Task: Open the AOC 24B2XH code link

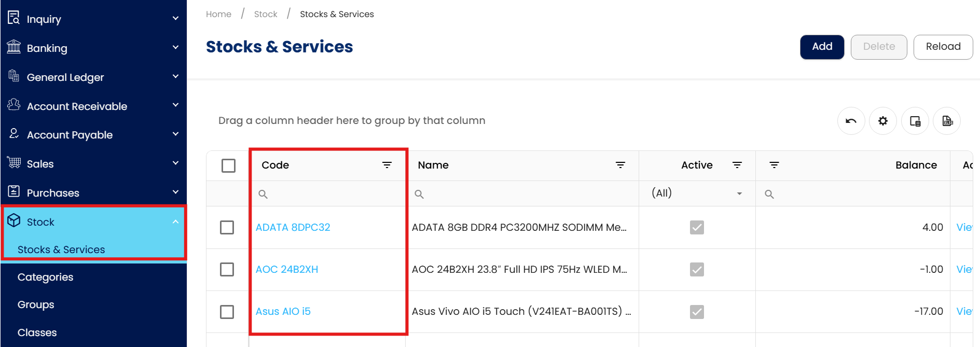Action: click(287, 269)
